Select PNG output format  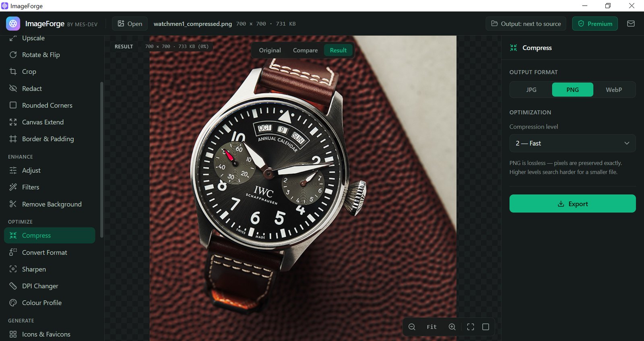[x=572, y=90]
